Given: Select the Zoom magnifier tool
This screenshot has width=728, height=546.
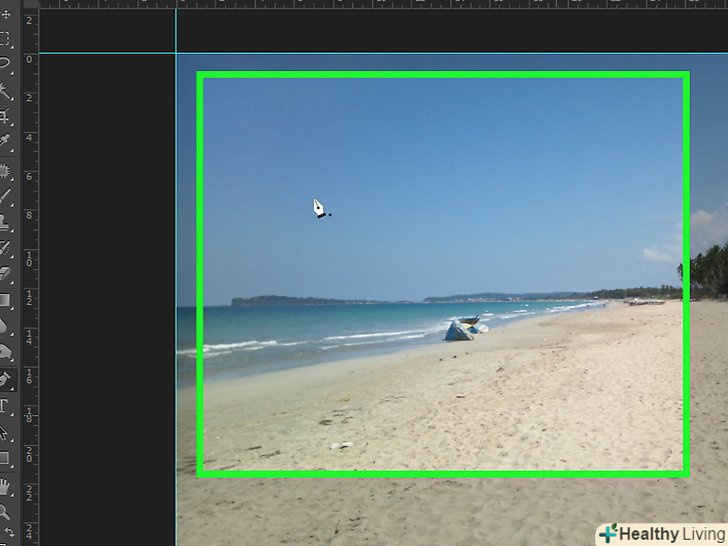Looking at the screenshot, I should pos(5,512).
